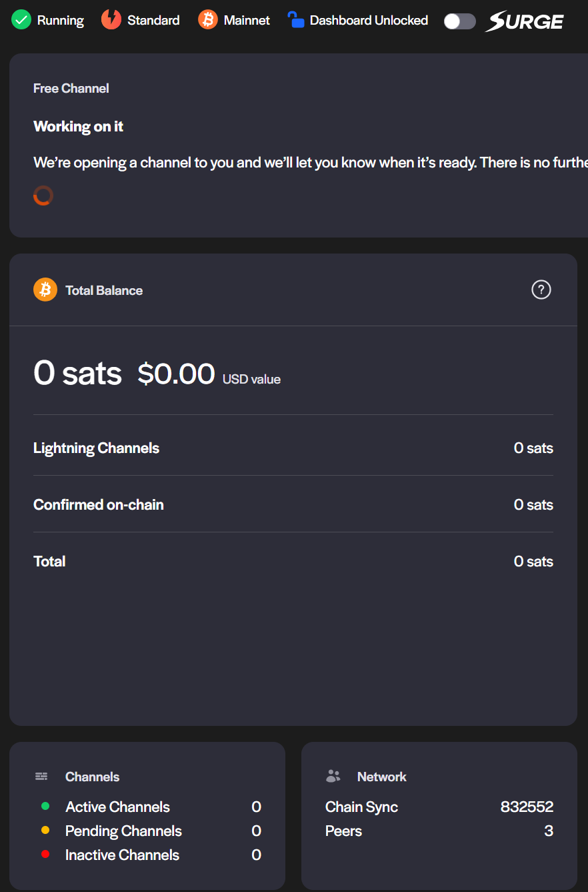
Task: Click the green Running status checkmark icon
Action: pos(22,20)
